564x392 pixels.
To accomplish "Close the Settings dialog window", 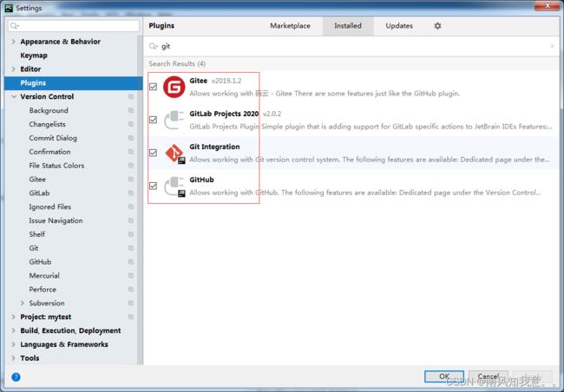I will 547,5.
